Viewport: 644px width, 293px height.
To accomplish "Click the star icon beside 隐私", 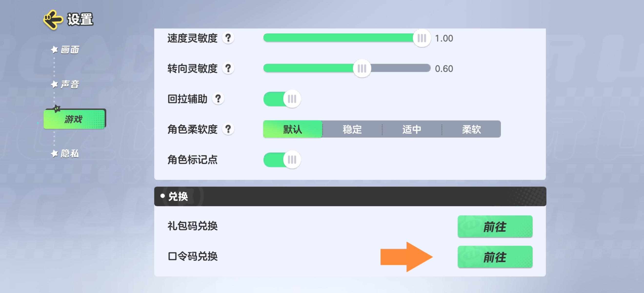I will (54, 153).
